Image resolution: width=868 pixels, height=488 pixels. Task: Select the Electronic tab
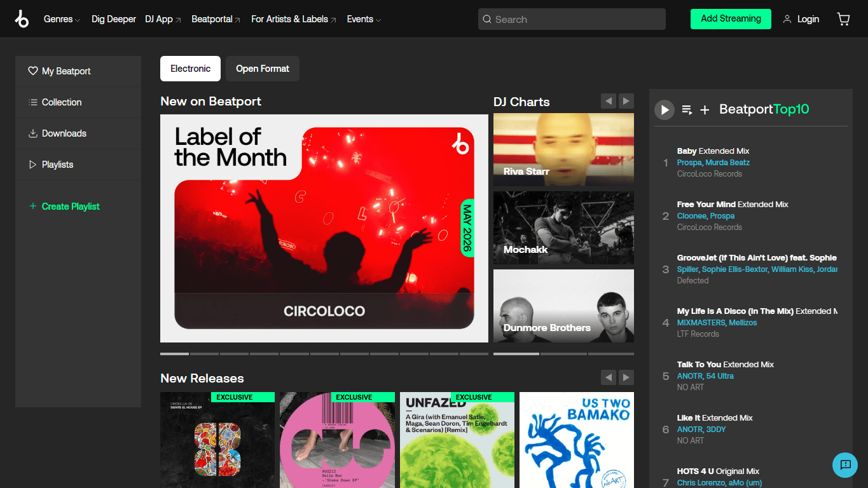click(190, 69)
